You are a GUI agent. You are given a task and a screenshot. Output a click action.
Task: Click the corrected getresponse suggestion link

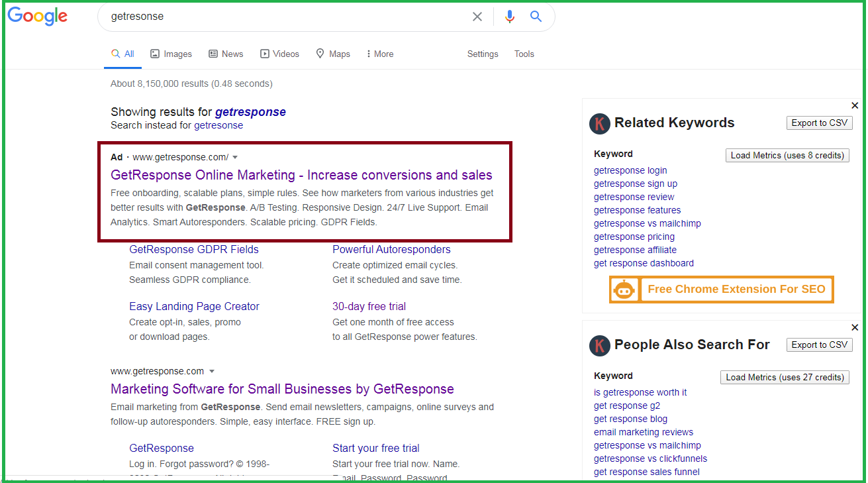(x=250, y=112)
